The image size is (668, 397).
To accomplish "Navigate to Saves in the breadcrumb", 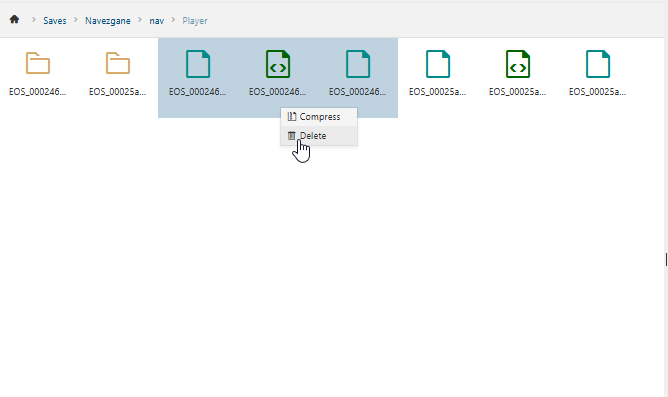I will 55,20.
